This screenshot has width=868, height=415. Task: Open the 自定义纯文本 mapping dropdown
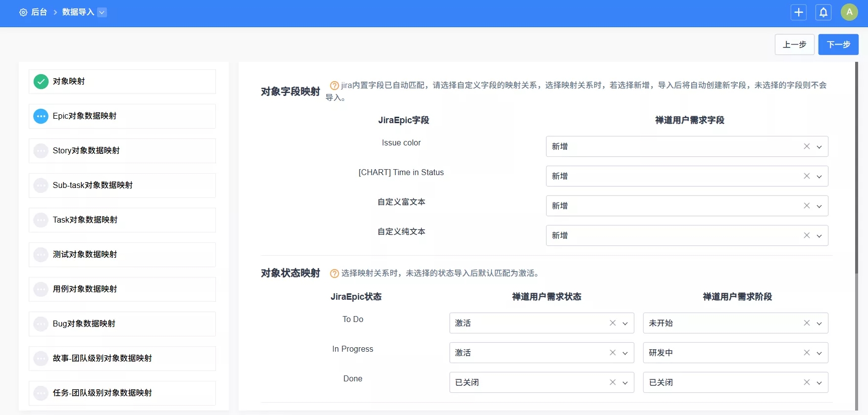819,236
